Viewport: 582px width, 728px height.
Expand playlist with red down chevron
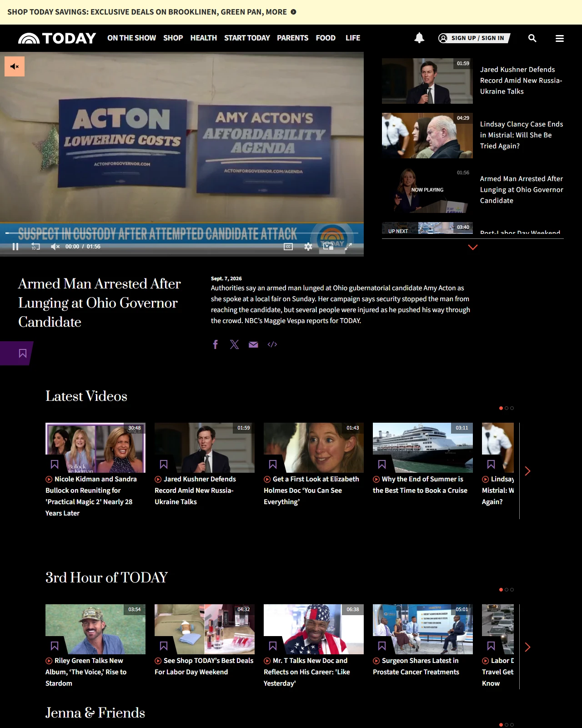(x=473, y=247)
